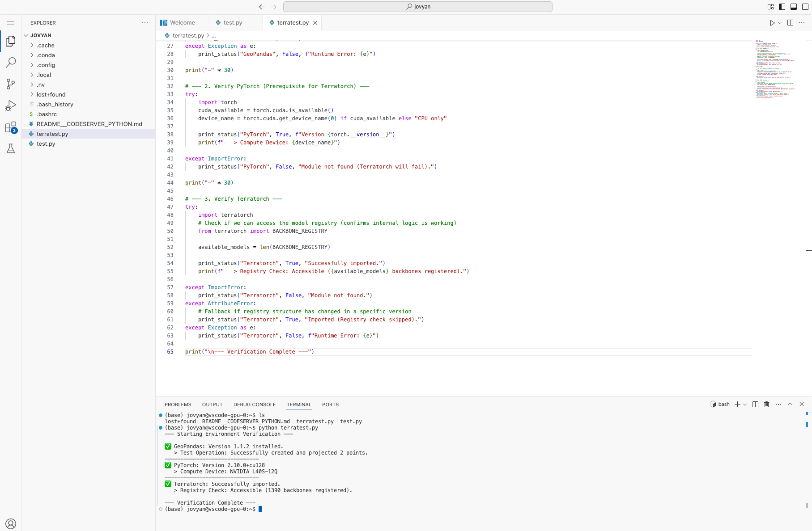Viewport: 812px width, 531px height.
Task: Select terratest.py in the Explorer
Action: (89, 134)
